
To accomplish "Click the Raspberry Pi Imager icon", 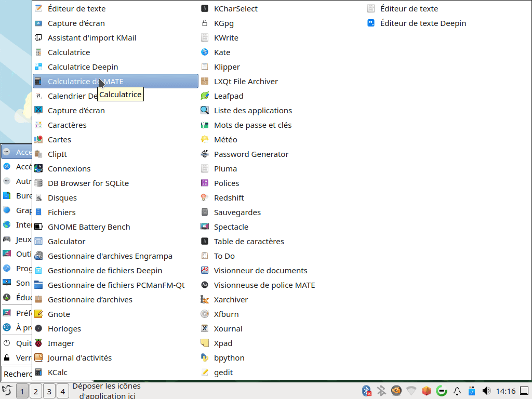I will [x=38, y=343].
